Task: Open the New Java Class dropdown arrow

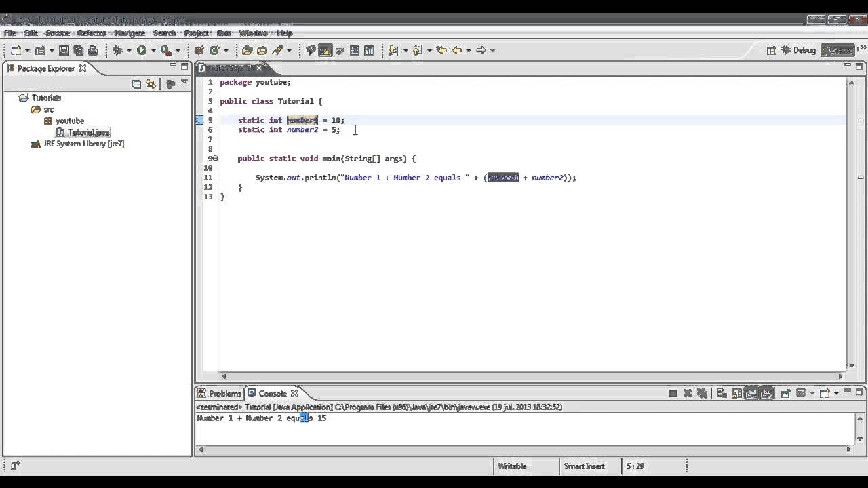Action: click(226, 50)
